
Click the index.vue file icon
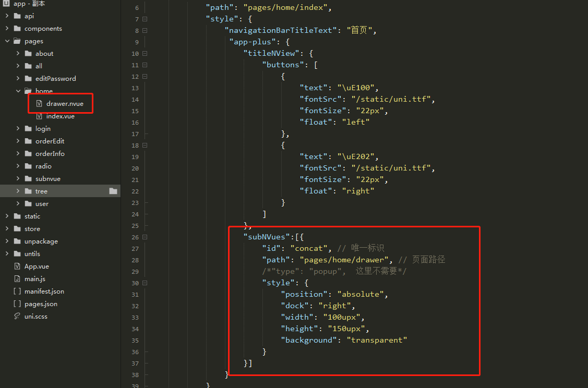tap(39, 116)
